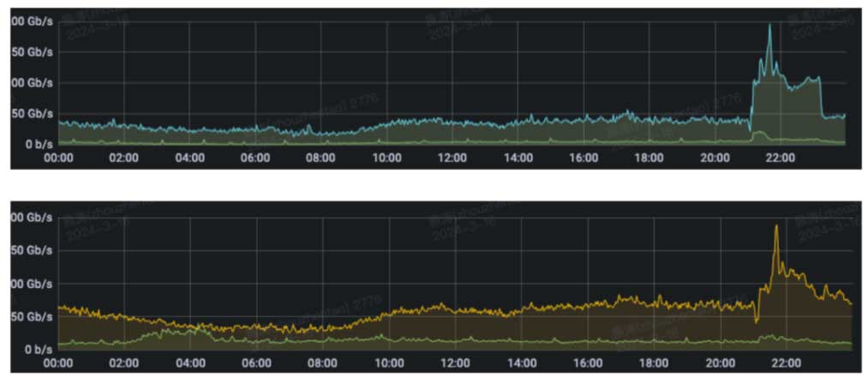This screenshot has height=383, width=868.
Task: Click the cyan traffic spike peak in top chart
Action: point(769,26)
